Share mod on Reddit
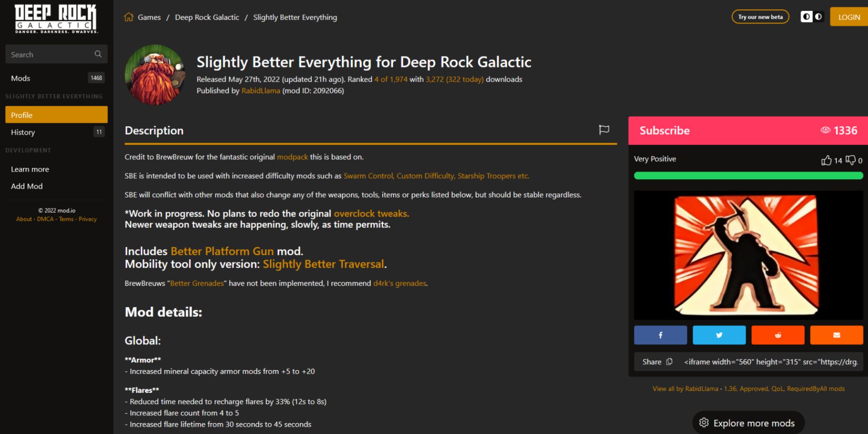 tap(778, 335)
